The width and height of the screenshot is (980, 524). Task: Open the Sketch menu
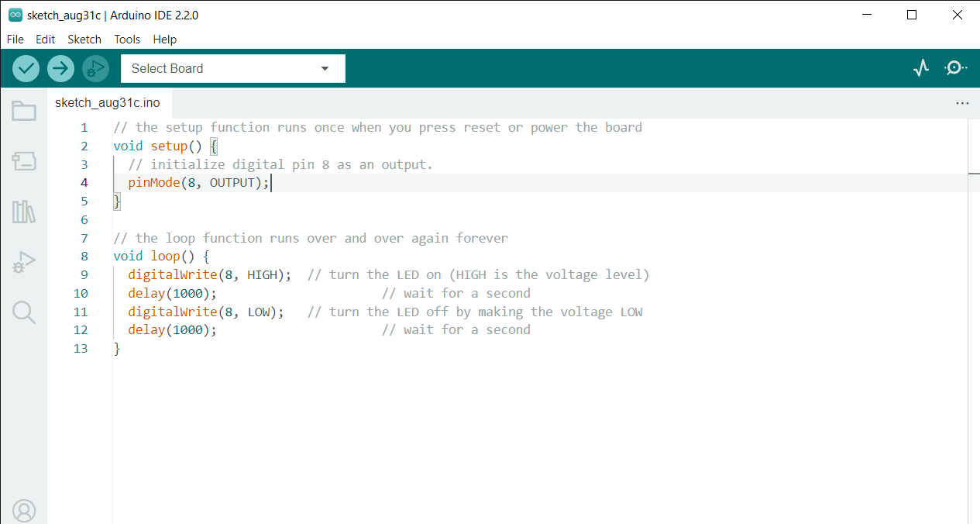(84, 39)
